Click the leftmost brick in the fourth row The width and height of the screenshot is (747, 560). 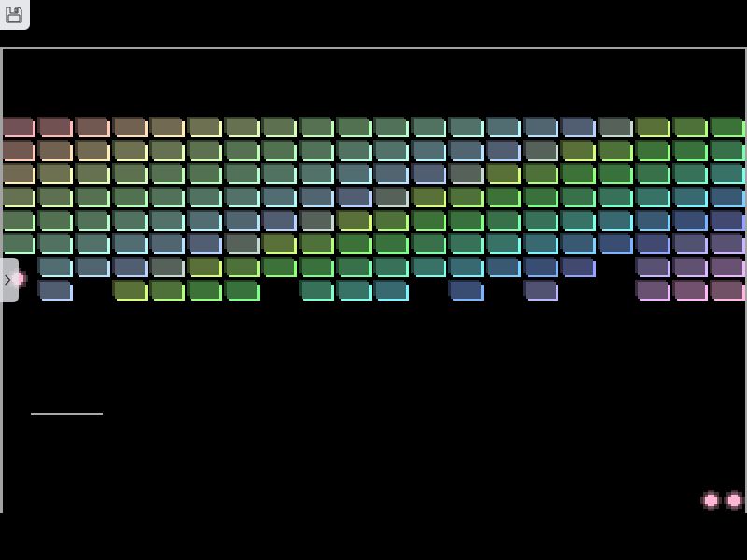point(19,197)
